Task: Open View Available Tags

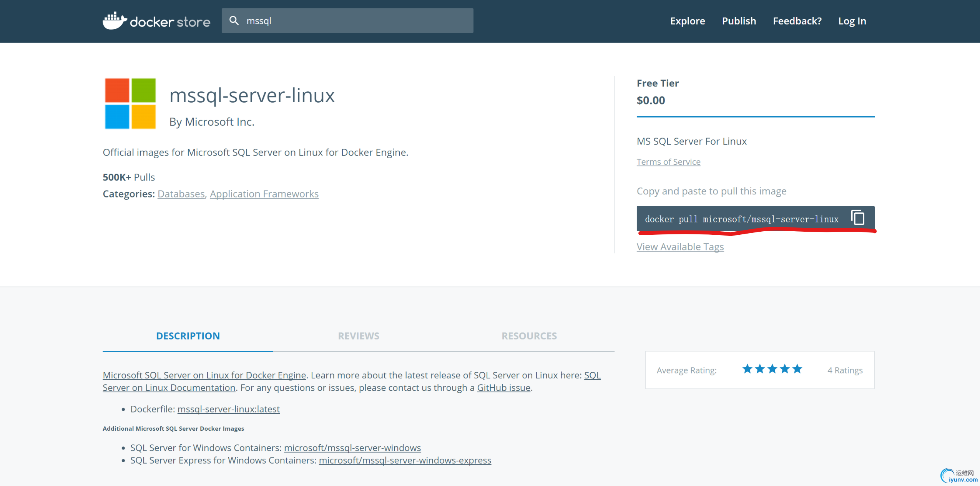Action: (x=680, y=247)
